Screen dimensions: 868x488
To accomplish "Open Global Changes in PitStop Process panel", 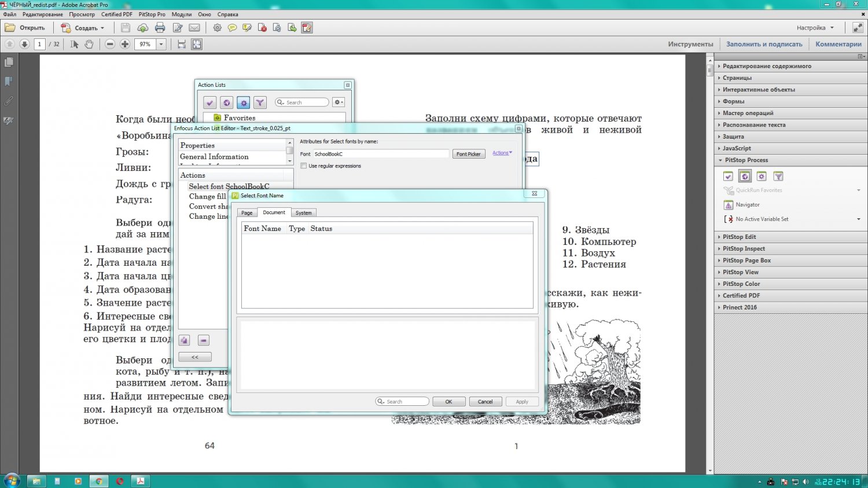I will pyautogui.click(x=745, y=177).
